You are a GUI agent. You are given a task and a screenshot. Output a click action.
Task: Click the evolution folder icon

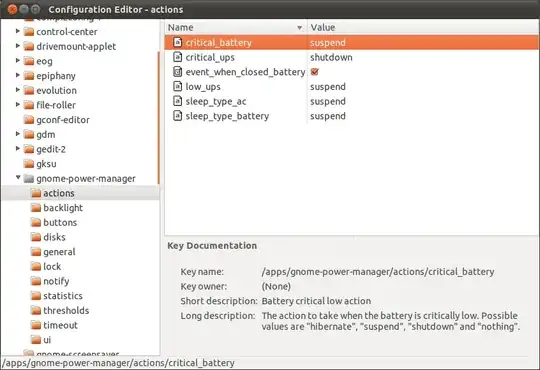click(x=29, y=90)
